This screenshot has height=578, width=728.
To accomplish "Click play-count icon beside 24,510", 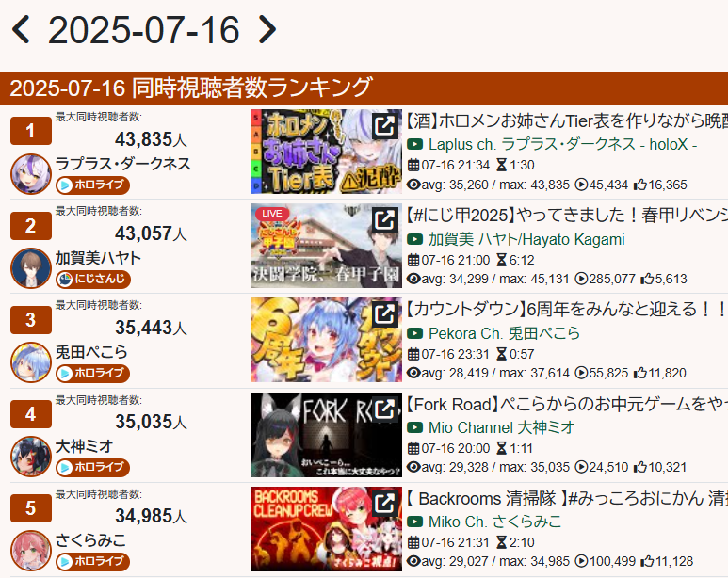I will [x=581, y=467].
